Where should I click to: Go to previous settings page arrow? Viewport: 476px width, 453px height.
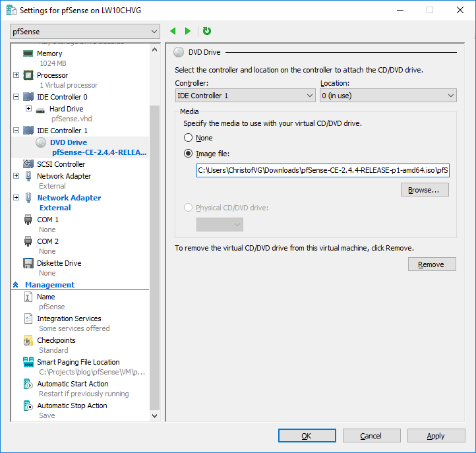pos(173,31)
